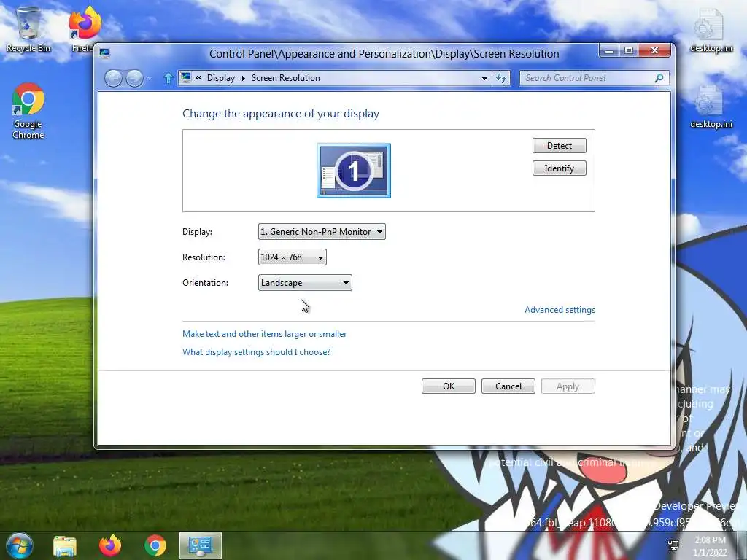The width and height of the screenshot is (747, 560).
Task: Open the Resolution 1024 × 768 dropdown
Action: (292, 257)
